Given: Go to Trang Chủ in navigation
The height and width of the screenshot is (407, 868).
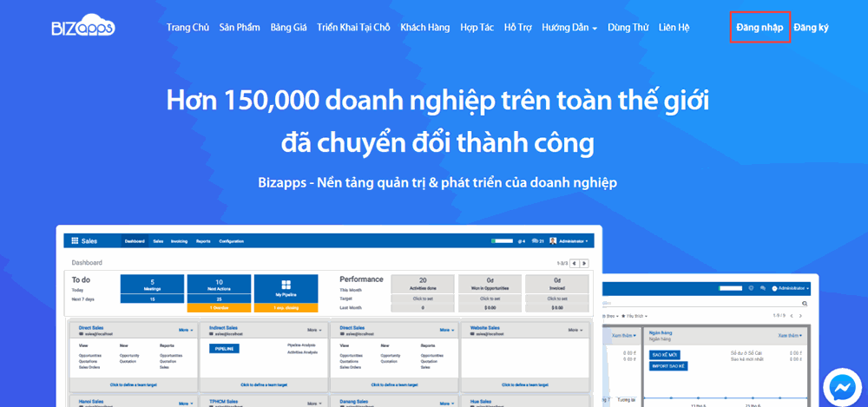Looking at the screenshot, I should tap(187, 28).
